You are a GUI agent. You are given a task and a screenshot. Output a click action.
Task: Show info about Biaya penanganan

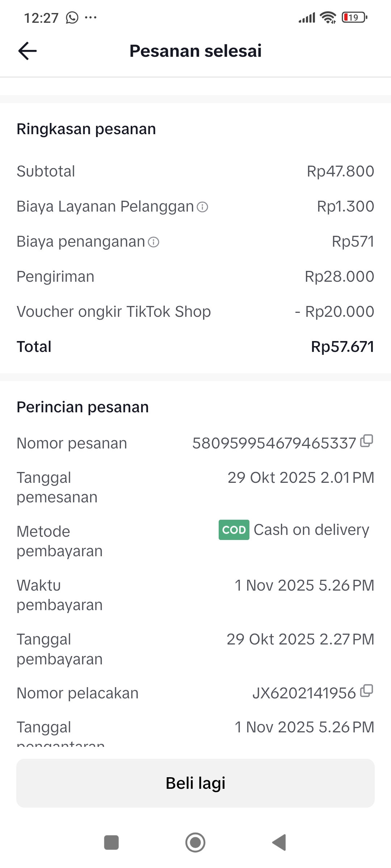154,242
